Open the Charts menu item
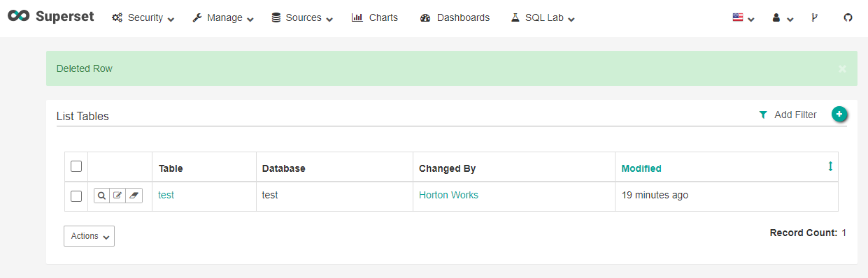868x278 pixels. coord(375,17)
